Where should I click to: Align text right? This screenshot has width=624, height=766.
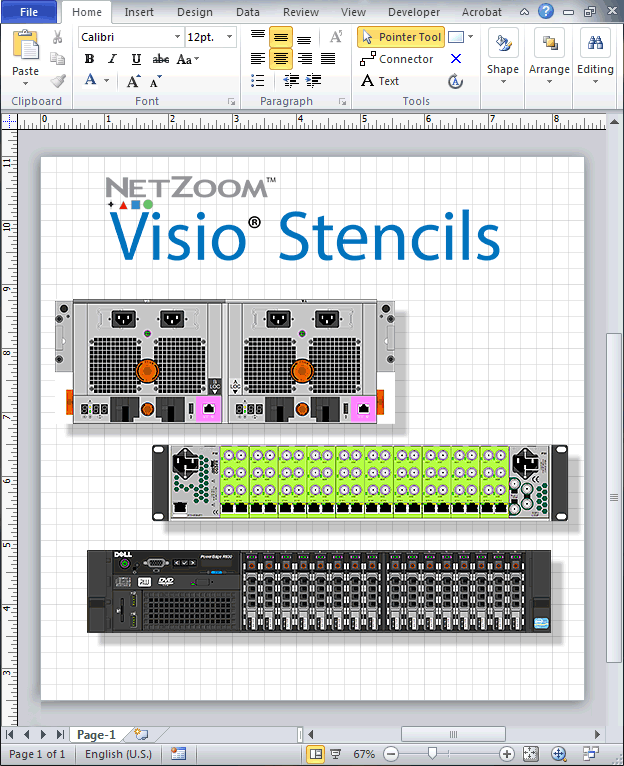305,59
